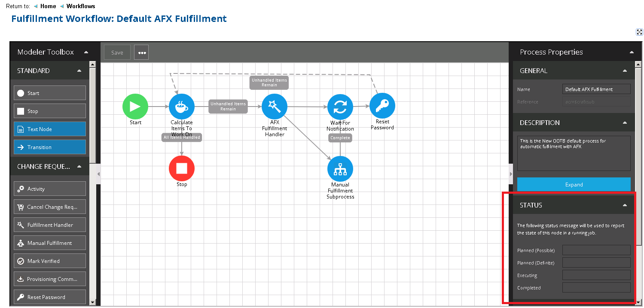Screen dimensions: 644x308
Task: Click the fullscreen expand icon at top right
Action: pos(639,32)
